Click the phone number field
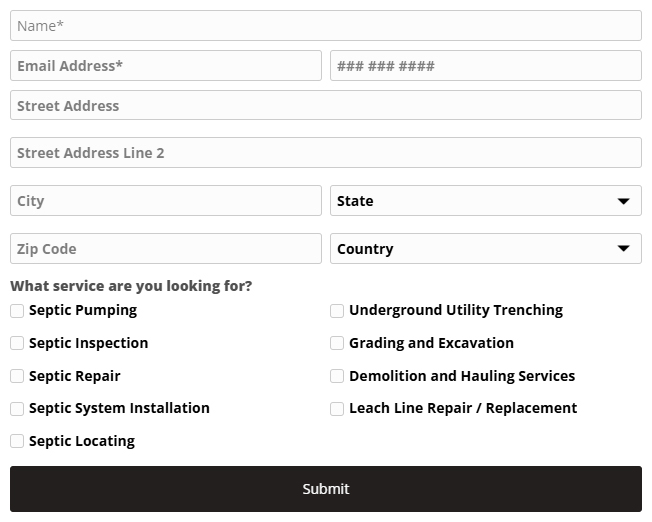652x522 pixels. tap(485, 66)
